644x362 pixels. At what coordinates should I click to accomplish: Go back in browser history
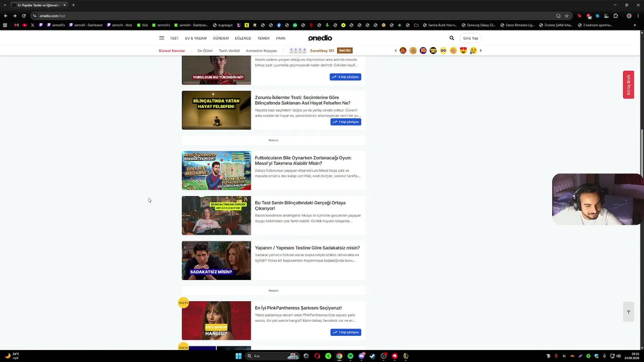(x=6, y=16)
